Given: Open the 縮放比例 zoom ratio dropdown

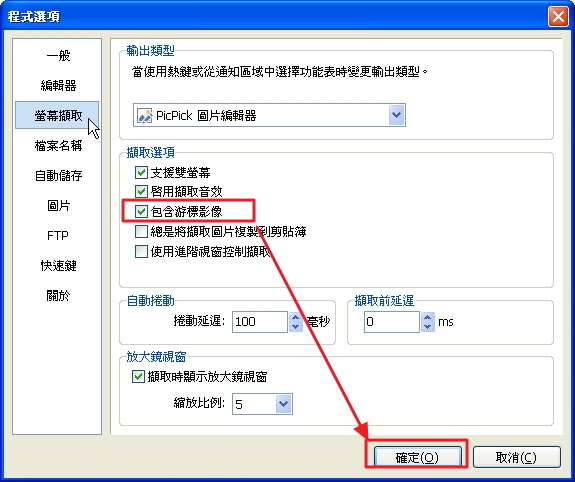Looking at the screenshot, I should point(283,404).
